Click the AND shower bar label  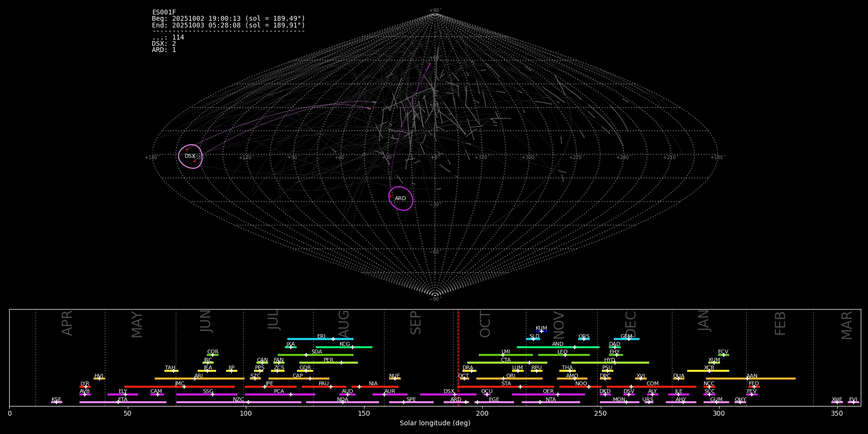click(557, 344)
